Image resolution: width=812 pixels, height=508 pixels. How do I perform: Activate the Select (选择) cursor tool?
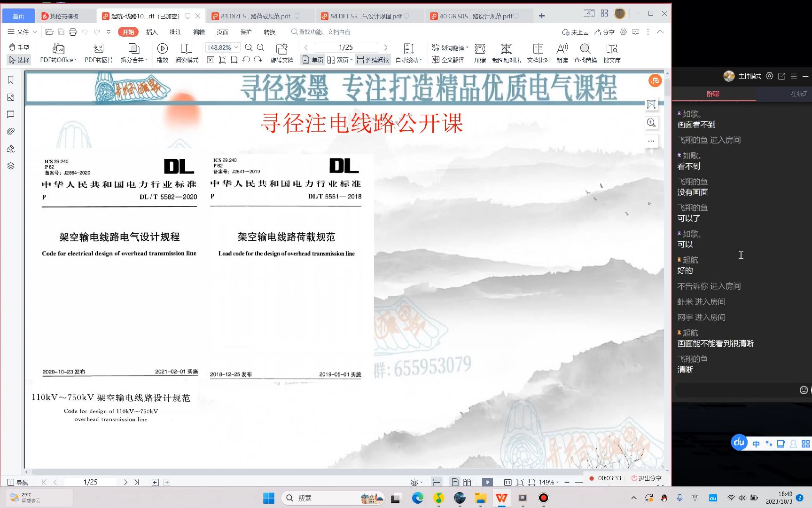(19, 60)
